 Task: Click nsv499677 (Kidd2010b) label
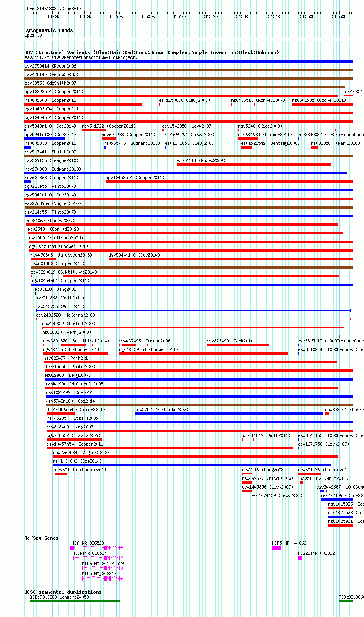(x=267, y=478)
